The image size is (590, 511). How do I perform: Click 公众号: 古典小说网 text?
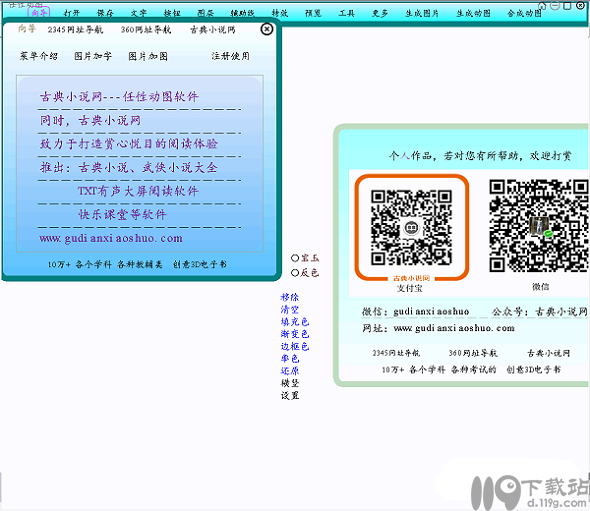point(539,312)
